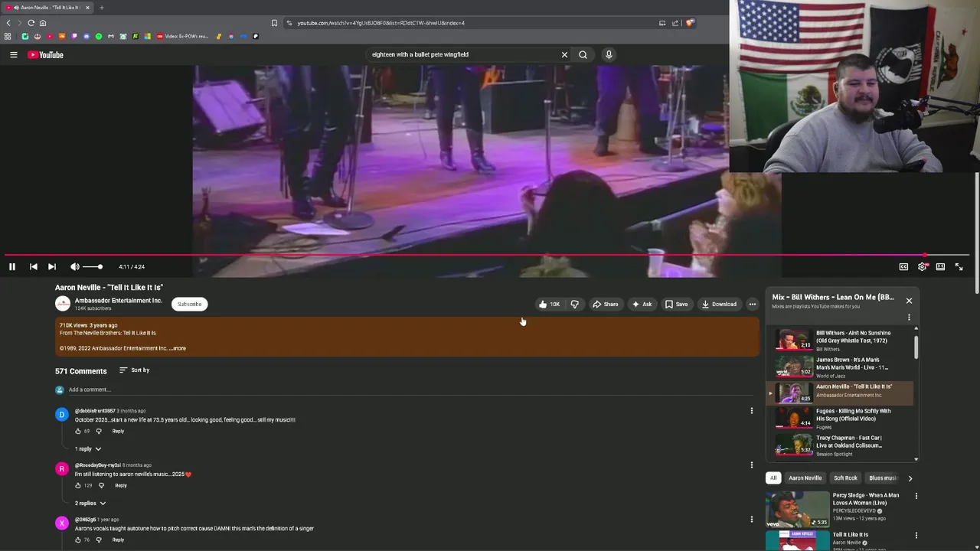Image resolution: width=980 pixels, height=551 pixels.
Task: Select the Blues music filter chip
Action: [x=882, y=478]
